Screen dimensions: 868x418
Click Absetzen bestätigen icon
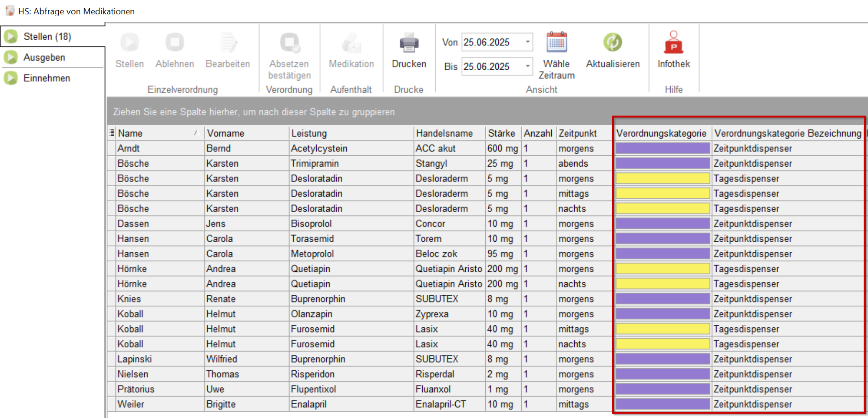click(x=289, y=43)
